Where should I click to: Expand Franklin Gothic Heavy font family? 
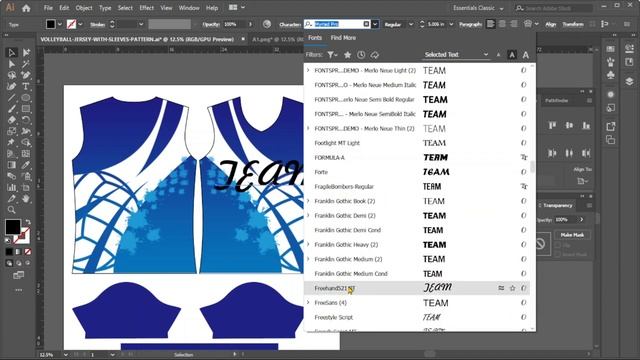point(308,244)
